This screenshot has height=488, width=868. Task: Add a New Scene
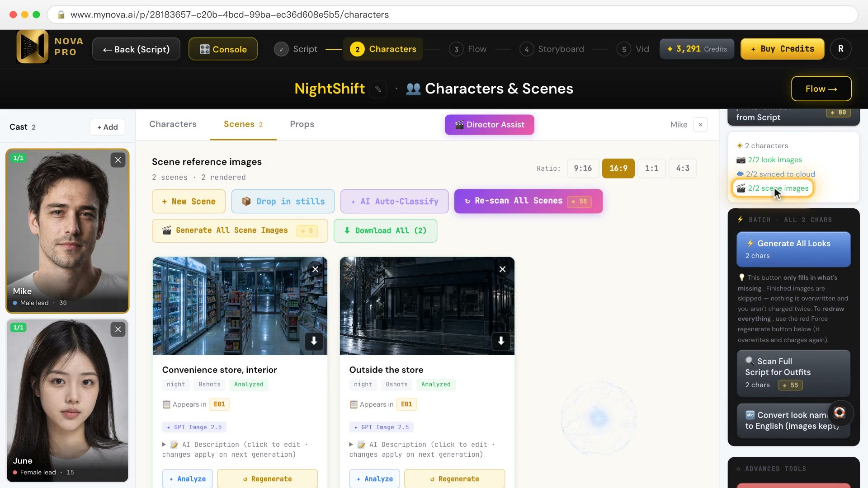[x=189, y=202]
